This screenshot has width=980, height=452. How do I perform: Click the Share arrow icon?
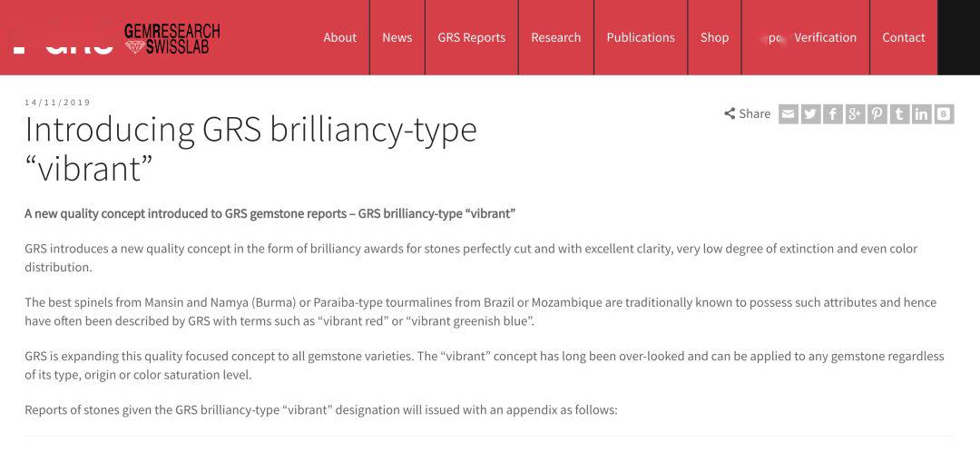coord(730,113)
